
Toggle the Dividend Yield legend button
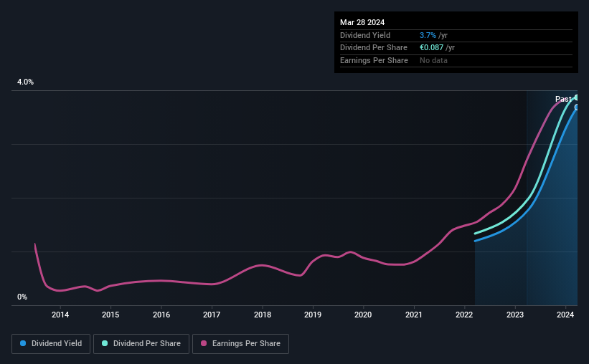coord(51,344)
